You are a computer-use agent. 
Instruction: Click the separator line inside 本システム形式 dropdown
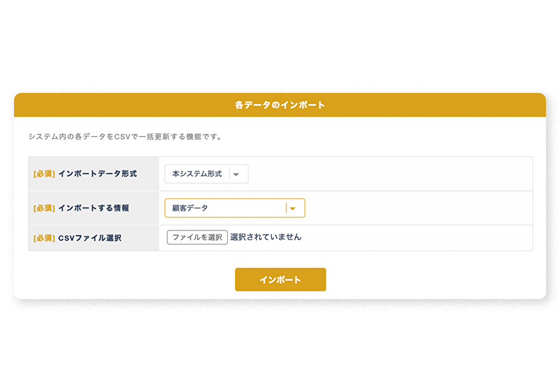(x=230, y=174)
